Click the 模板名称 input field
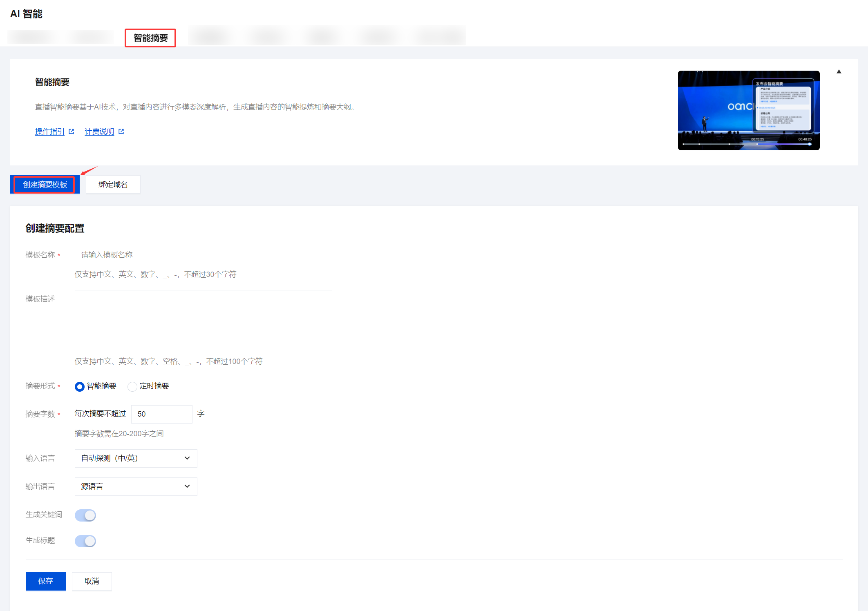 click(203, 255)
